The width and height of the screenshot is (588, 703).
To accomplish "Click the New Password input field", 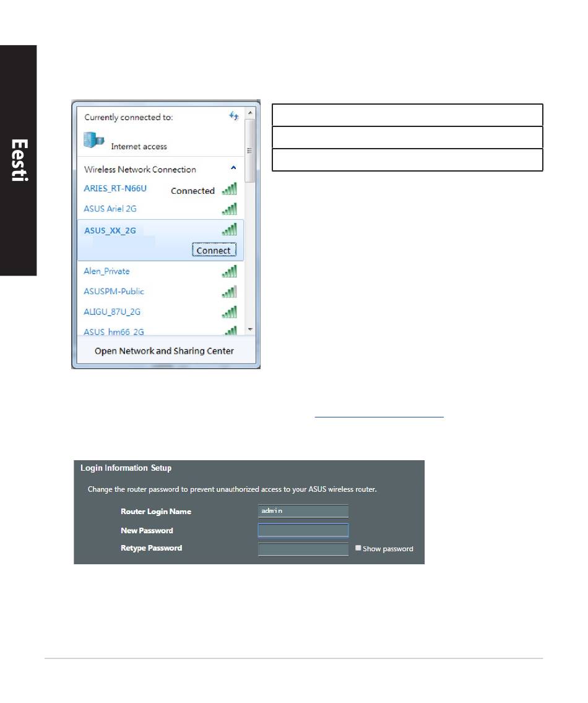I will click(303, 530).
